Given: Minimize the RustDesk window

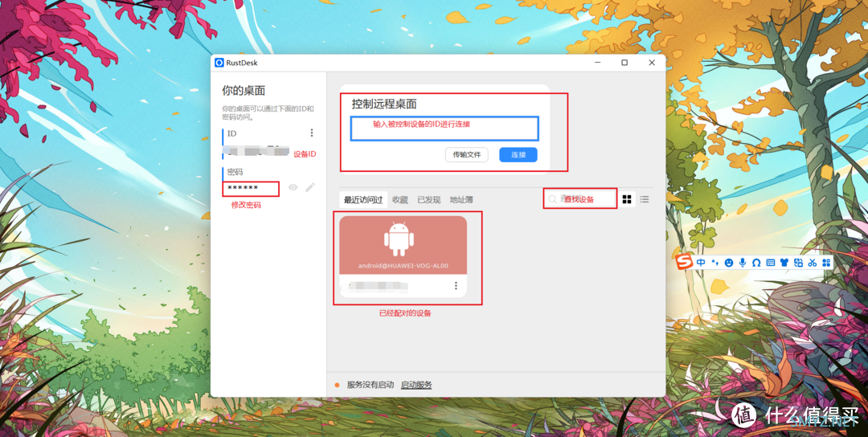Looking at the screenshot, I should pos(597,63).
